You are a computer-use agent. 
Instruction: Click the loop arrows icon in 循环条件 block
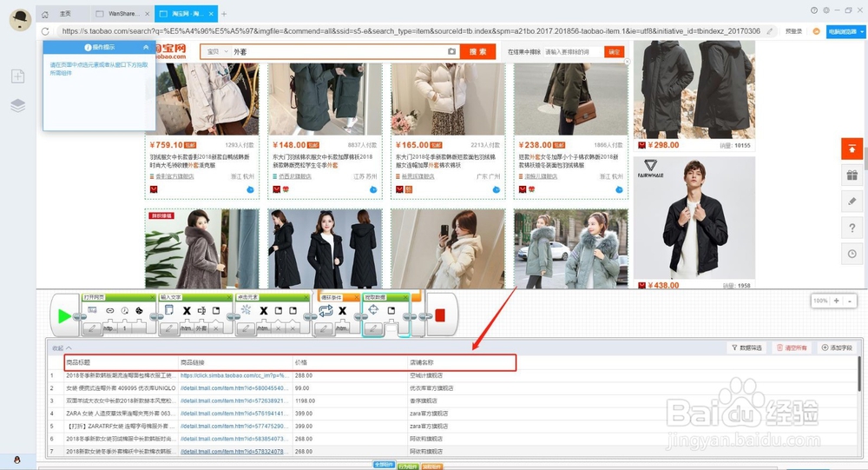click(325, 310)
